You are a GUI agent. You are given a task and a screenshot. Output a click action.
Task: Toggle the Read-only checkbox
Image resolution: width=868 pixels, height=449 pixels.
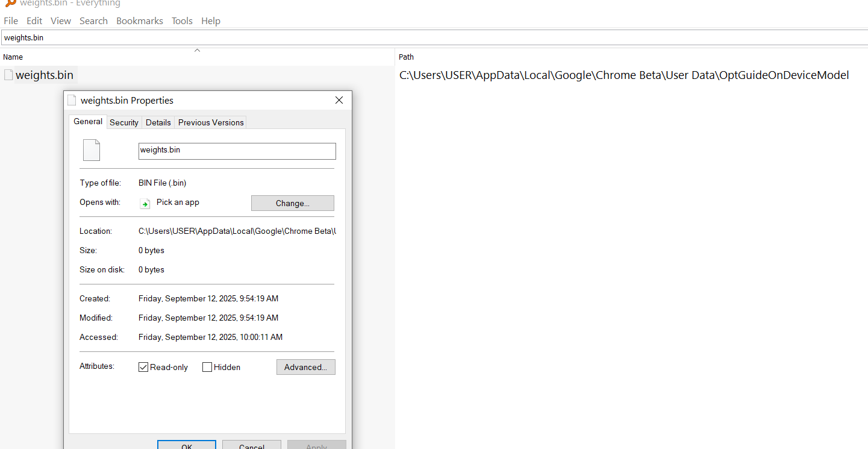pyautogui.click(x=143, y=367)
